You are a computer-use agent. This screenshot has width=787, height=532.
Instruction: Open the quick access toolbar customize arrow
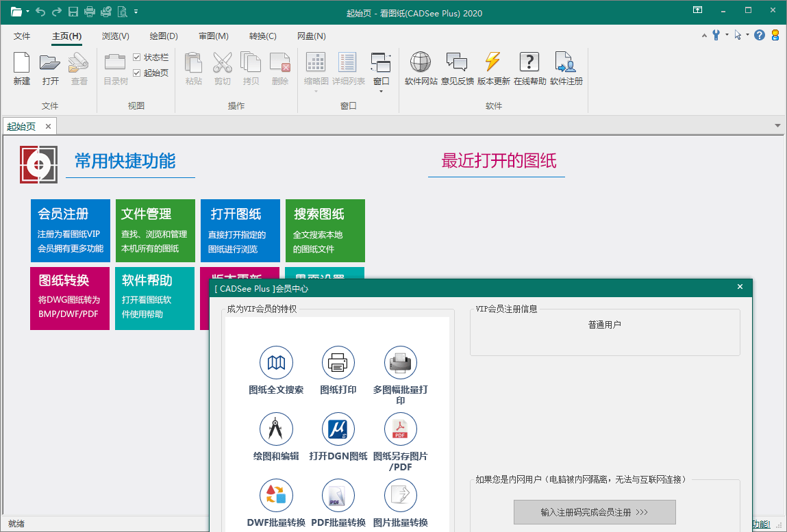[x=136, y=11]
